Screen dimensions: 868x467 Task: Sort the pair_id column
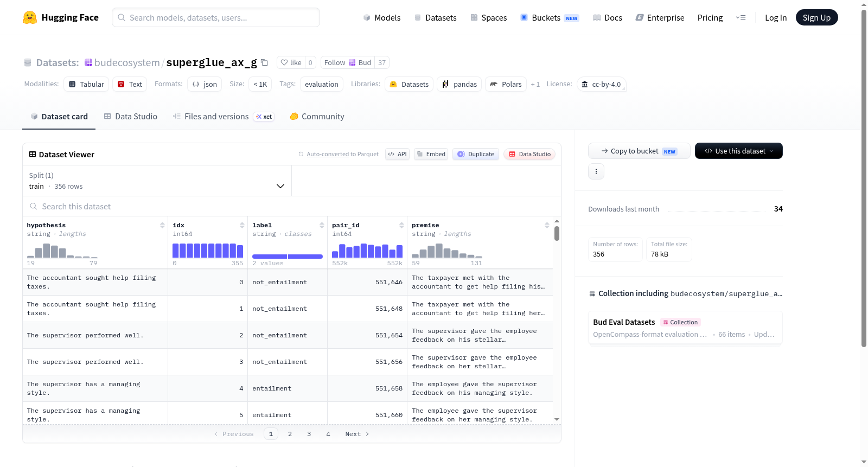tap(401, 225)
